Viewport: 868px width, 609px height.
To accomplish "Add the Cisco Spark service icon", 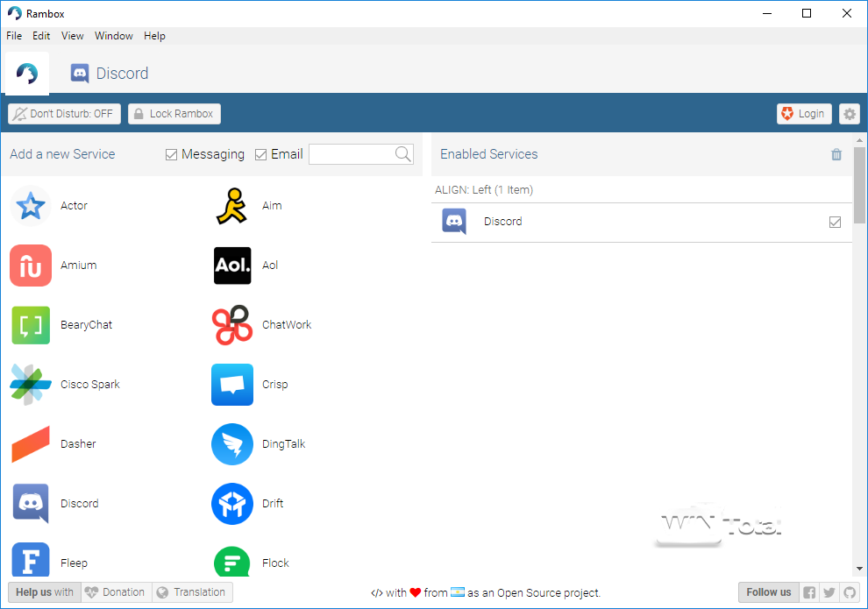I will (31, 385).
